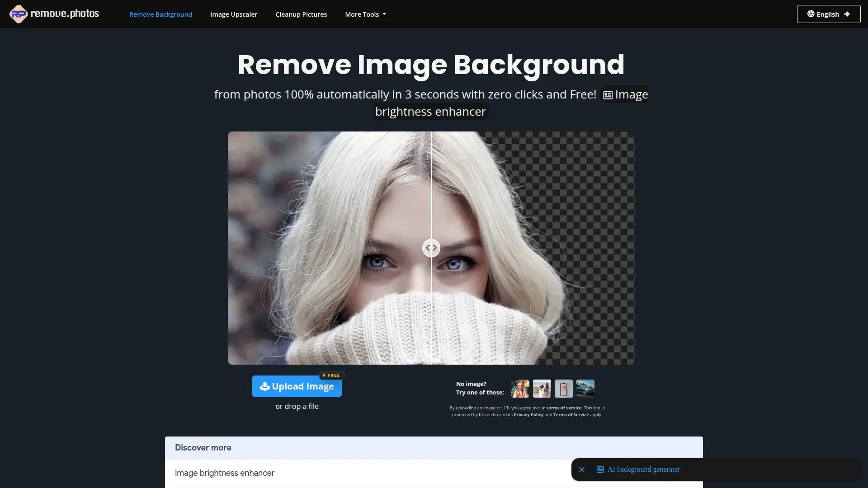Click the remove.photos logo
868x488 pixels.
point(54,14)
